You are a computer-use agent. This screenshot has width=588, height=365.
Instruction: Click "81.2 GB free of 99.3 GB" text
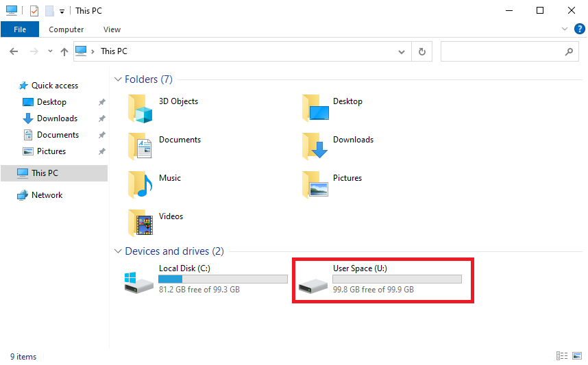click(x=199, y=290)
